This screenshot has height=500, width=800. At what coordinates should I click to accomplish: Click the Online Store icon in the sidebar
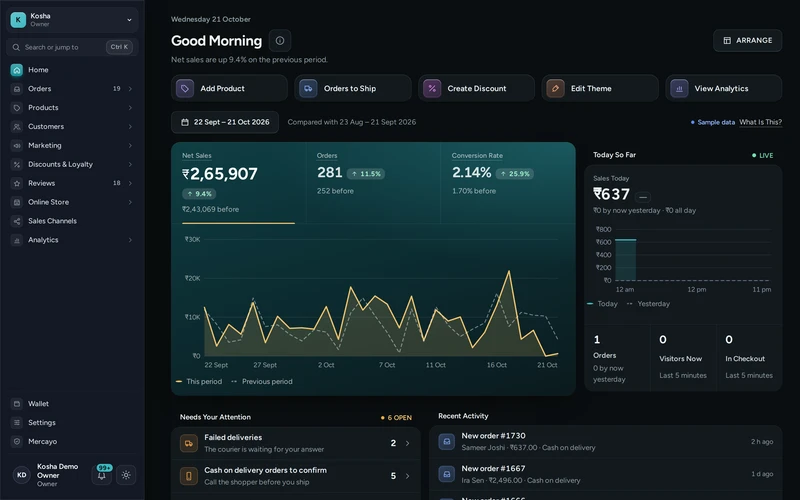(17, 202)
